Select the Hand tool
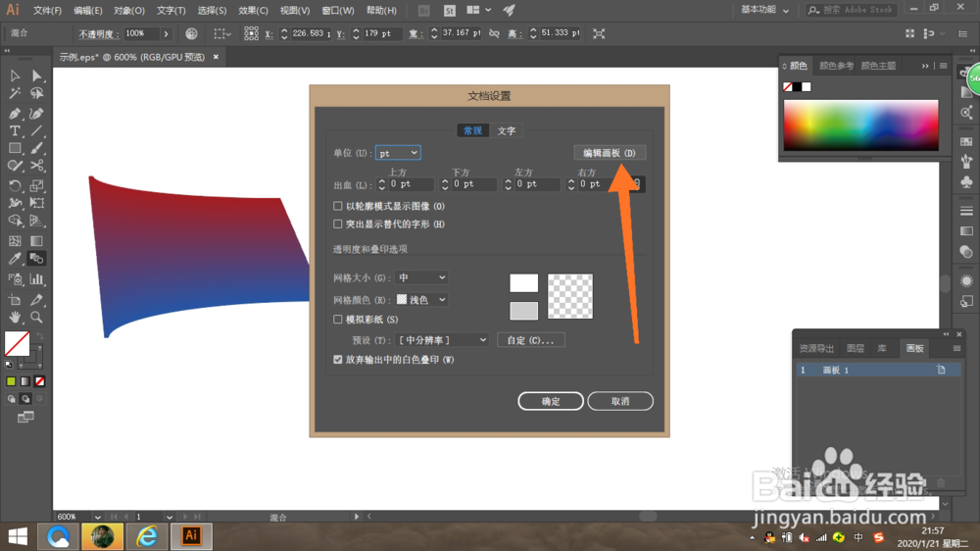This screenshot has width=980, height=551. point(15,317)
